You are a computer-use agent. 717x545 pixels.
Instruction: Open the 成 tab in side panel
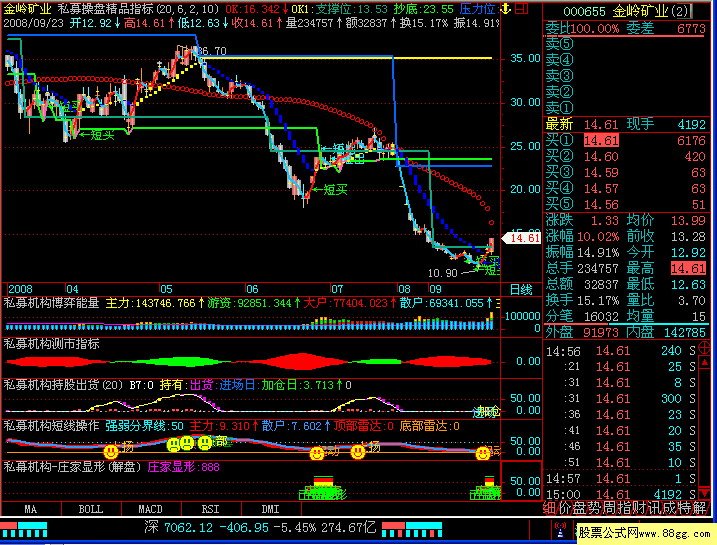pos(669,508)
